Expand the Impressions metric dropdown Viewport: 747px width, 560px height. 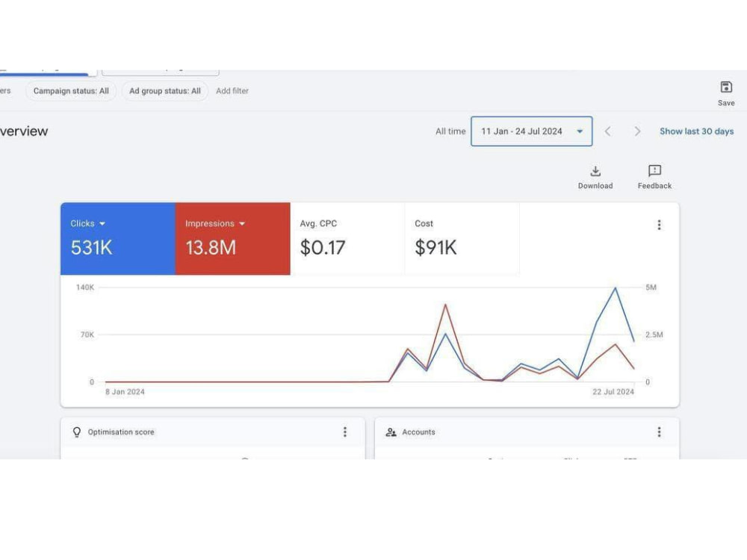tap(241, 224)
